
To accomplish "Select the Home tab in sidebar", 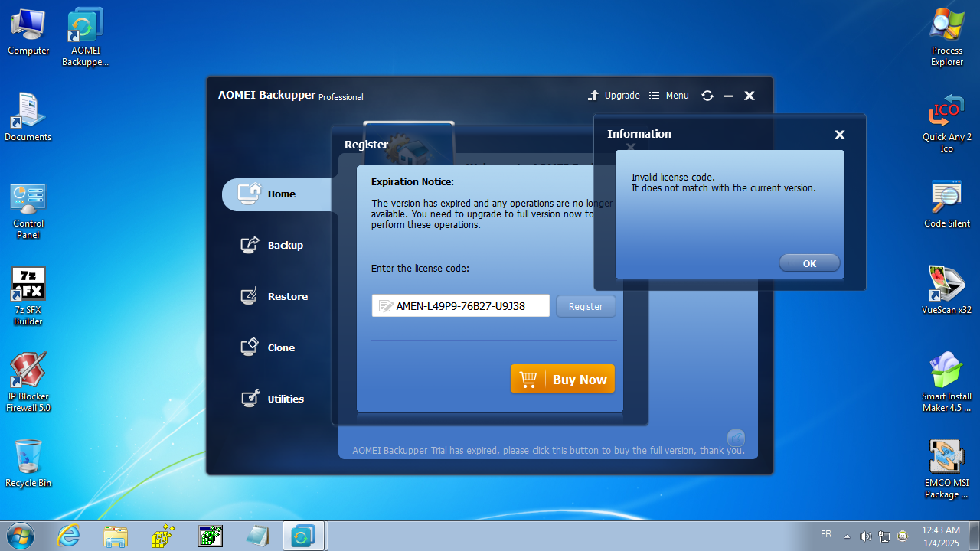I will click(279, 194).
